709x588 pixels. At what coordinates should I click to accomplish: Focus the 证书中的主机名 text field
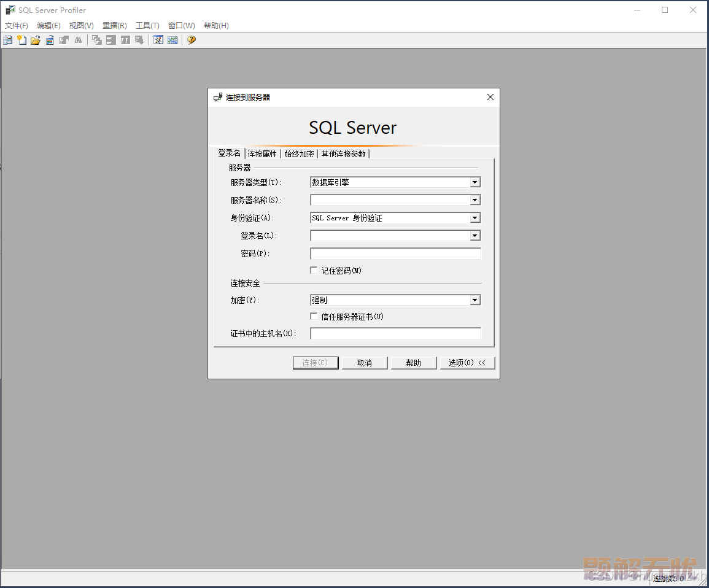coord(395,333)
